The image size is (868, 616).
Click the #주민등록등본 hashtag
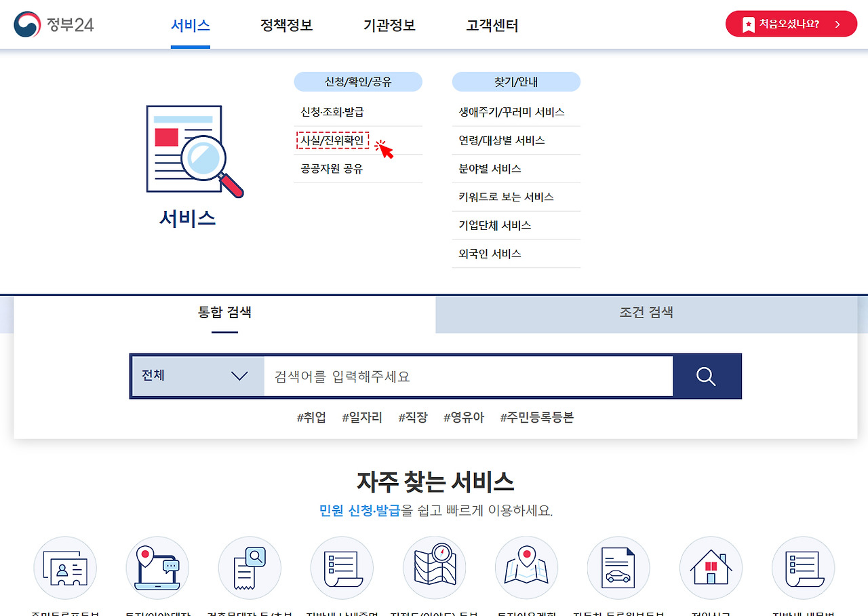(536, 417)
